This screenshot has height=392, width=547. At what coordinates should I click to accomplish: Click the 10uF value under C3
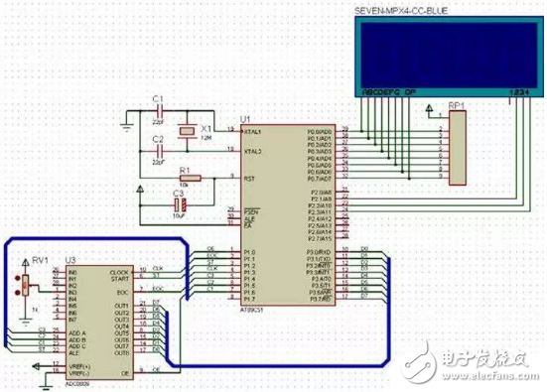[x=179, y=216]
